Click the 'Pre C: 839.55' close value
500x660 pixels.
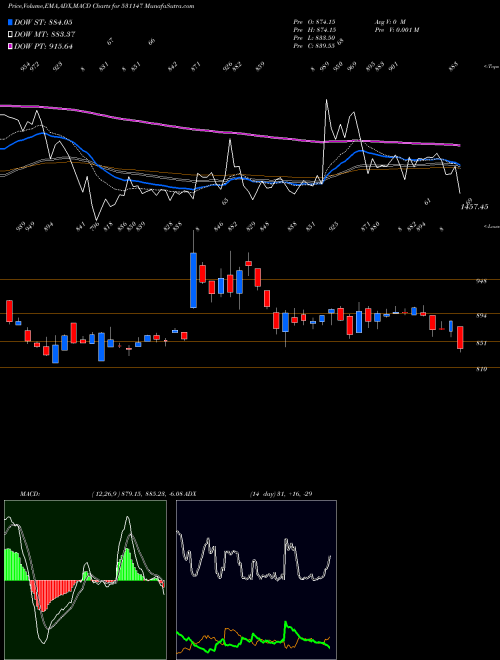tap(314, 46)
